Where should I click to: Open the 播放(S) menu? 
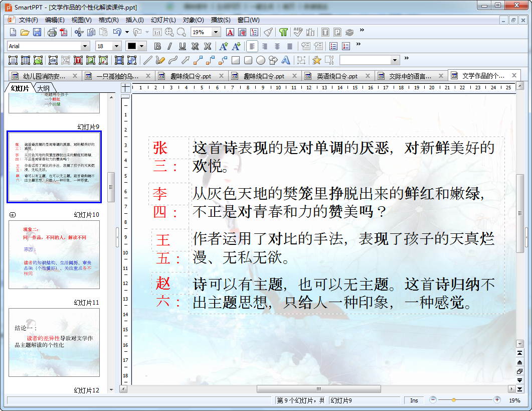point(221,20)
